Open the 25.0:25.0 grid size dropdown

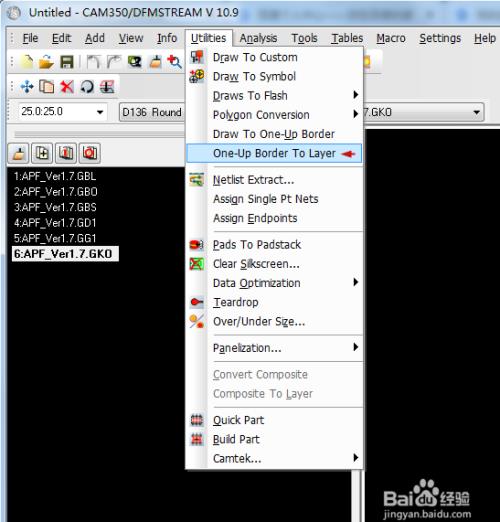click(100, 112)
